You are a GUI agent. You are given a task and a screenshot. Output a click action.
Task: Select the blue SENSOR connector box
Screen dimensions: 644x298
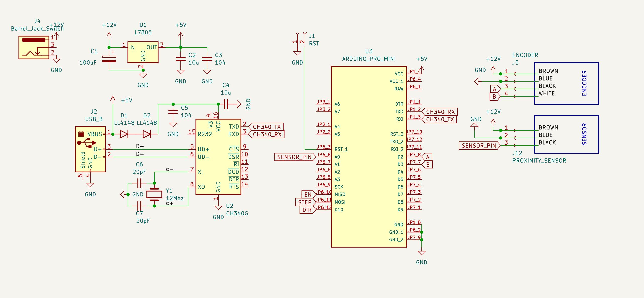(566, 134)
